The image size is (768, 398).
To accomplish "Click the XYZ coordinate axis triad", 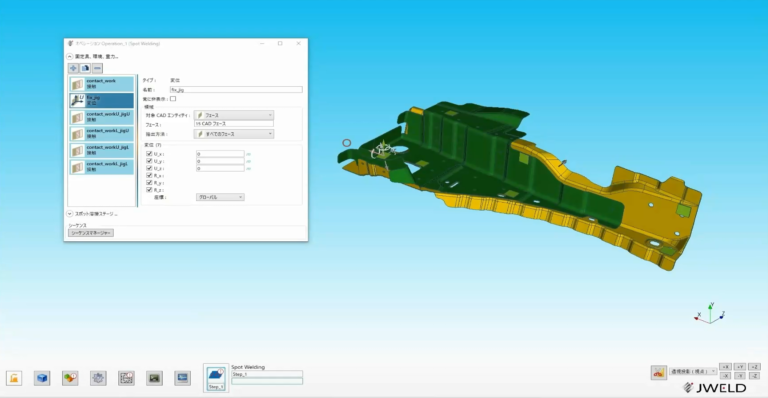I will click(709, 314).
